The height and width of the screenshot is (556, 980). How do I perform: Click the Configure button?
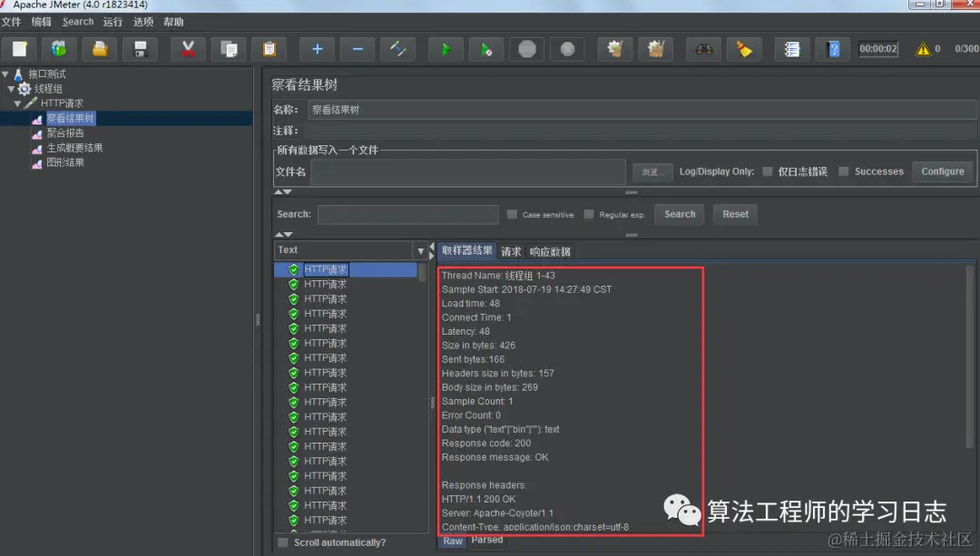(x=943, y=171)
